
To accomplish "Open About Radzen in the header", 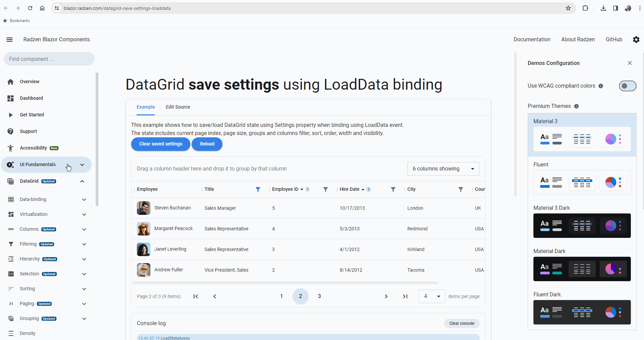I will click(578, 40).
